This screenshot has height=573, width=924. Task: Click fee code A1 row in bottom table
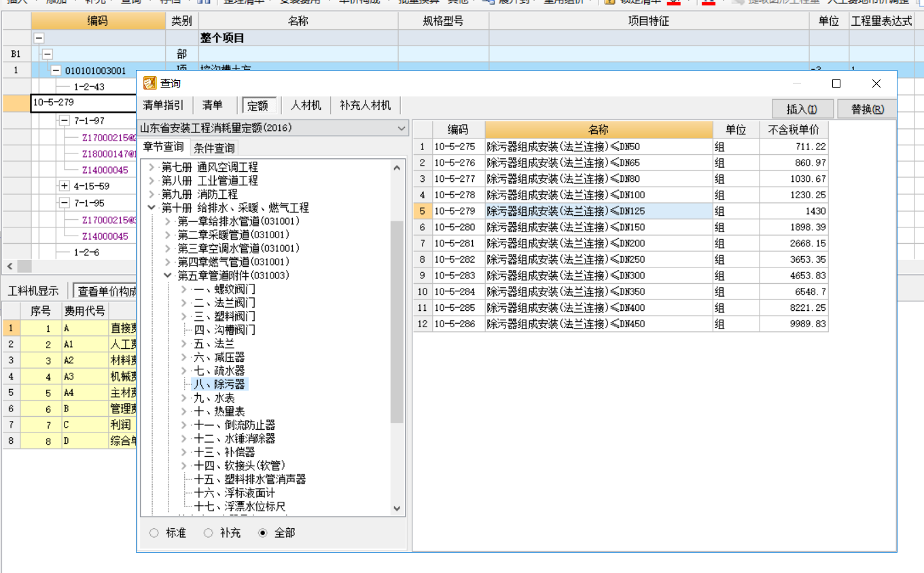tap(68, 344)
